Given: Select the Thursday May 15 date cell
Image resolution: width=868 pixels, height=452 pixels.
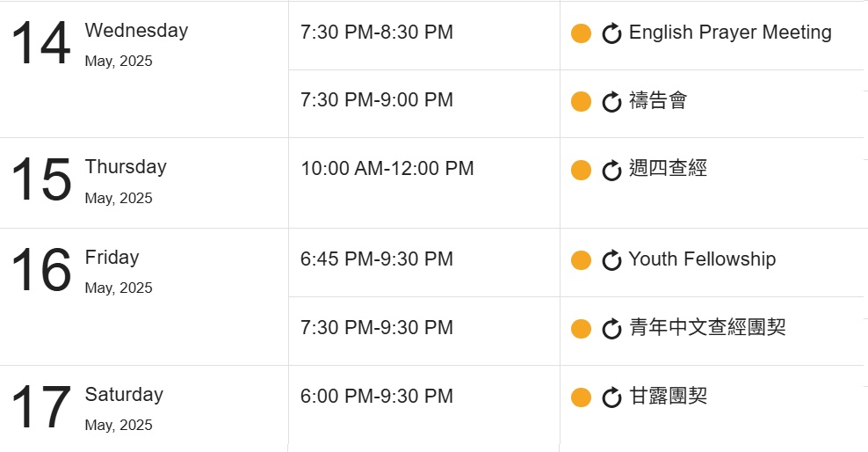Looking at the screenshot, I should point(144,183).
